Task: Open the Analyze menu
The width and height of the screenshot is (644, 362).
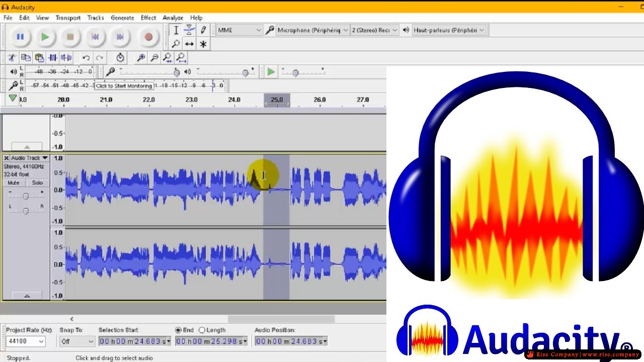Action: coord(173,18)
